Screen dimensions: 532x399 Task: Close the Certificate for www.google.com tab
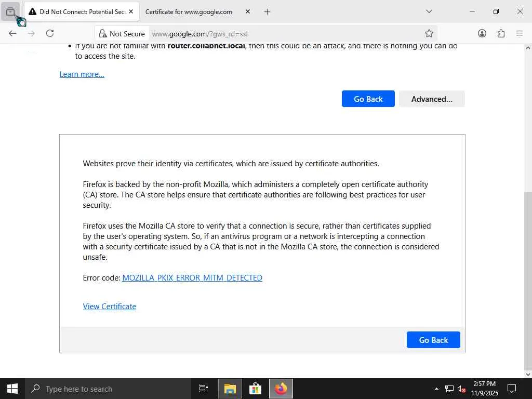[x=248, y=11]
